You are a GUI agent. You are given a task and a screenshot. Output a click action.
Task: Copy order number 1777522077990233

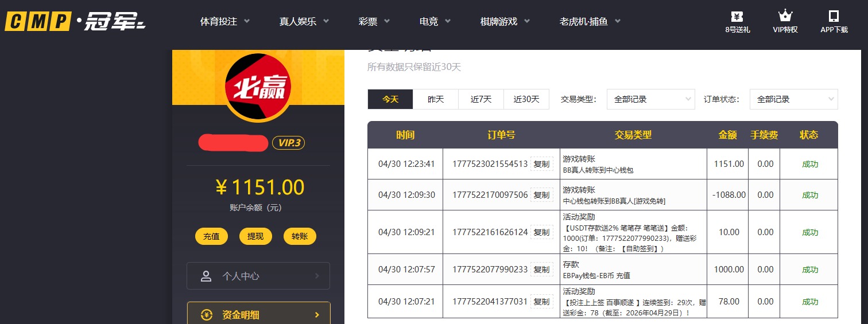[x=541, y=270]
